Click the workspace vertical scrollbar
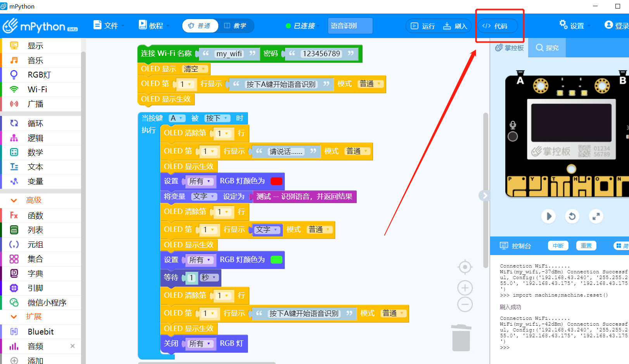The width and height of the screenshot is (629, 364). click(x=486, y=190)
